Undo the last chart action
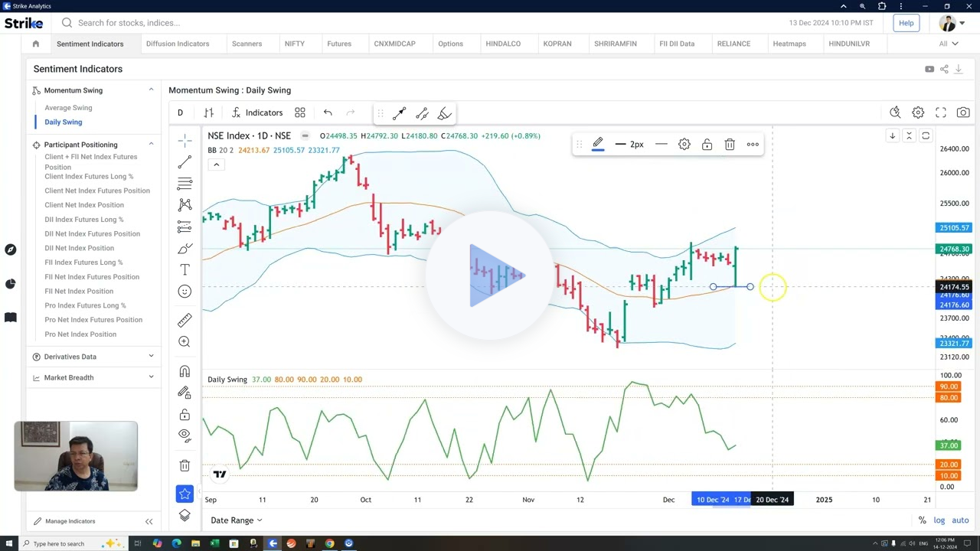This screenshot has width=980, height=551. pyautogui.click(x=328, y=112)
